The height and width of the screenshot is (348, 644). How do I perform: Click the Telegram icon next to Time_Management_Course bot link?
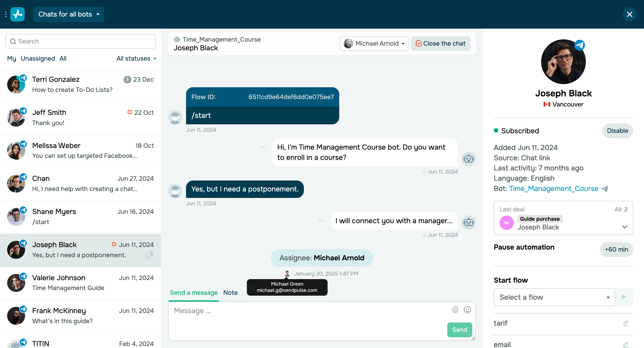pos(605,189)
